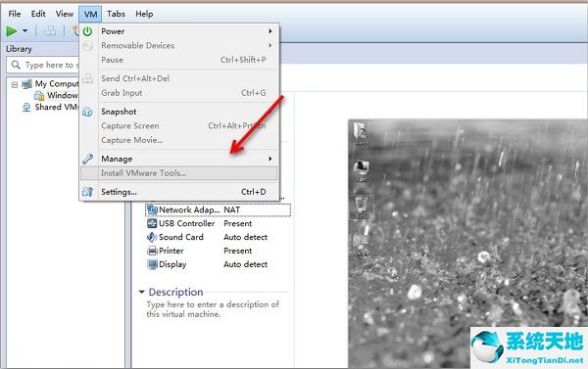This screenshot has width=588, height=369.
Task: Click the Settings icon in the VM menu
Action: pos(87,192)
